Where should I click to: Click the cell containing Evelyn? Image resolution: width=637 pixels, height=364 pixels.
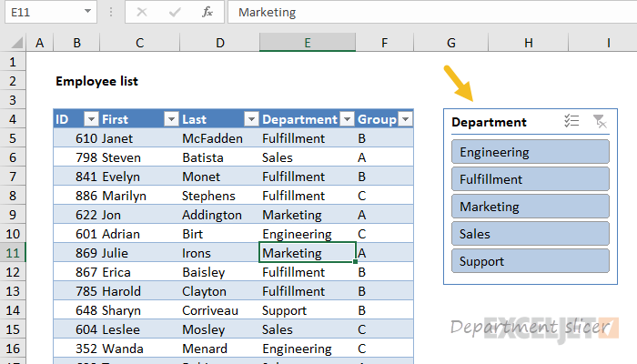pos(139,177)
